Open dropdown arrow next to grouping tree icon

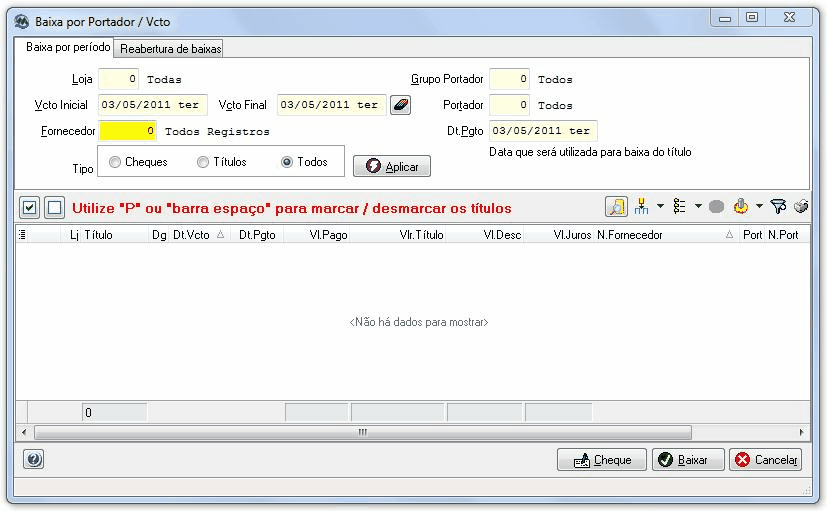coord(660,206)
